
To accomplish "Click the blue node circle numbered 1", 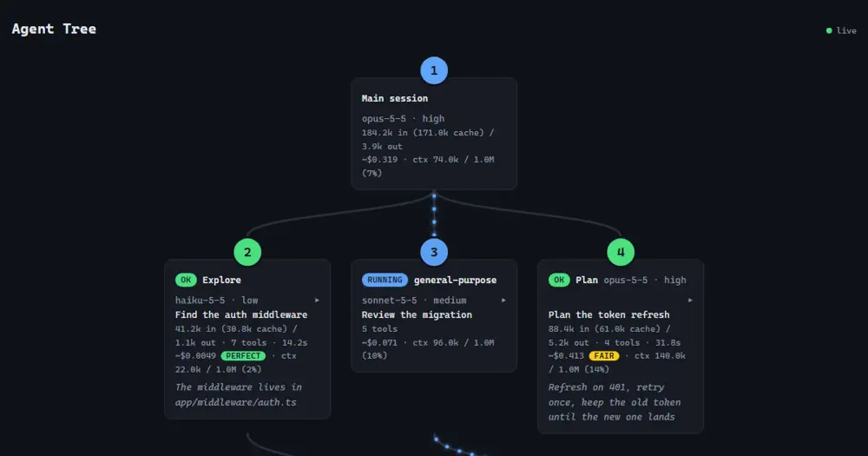I will coord(434,70).
